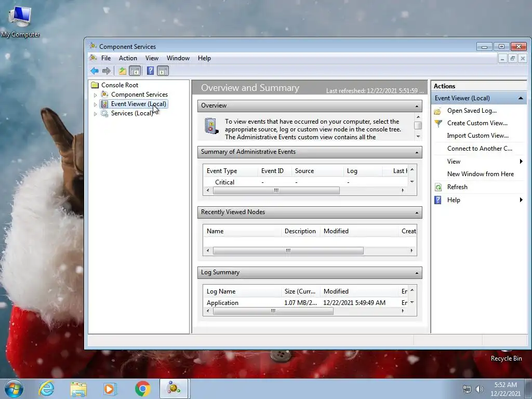Click the taskbar clock showing 5:52 AM
Viewport: 532px width, 399px height.
tap(505, 389)
